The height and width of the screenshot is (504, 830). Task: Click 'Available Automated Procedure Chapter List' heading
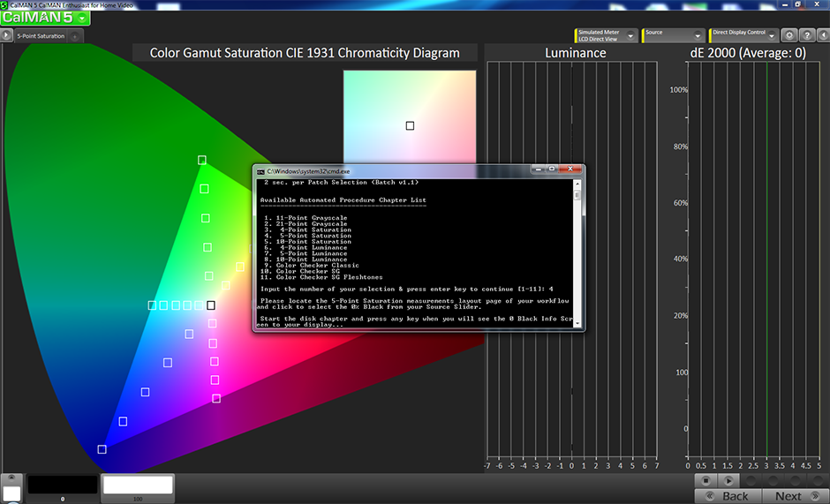click(343, 200)
